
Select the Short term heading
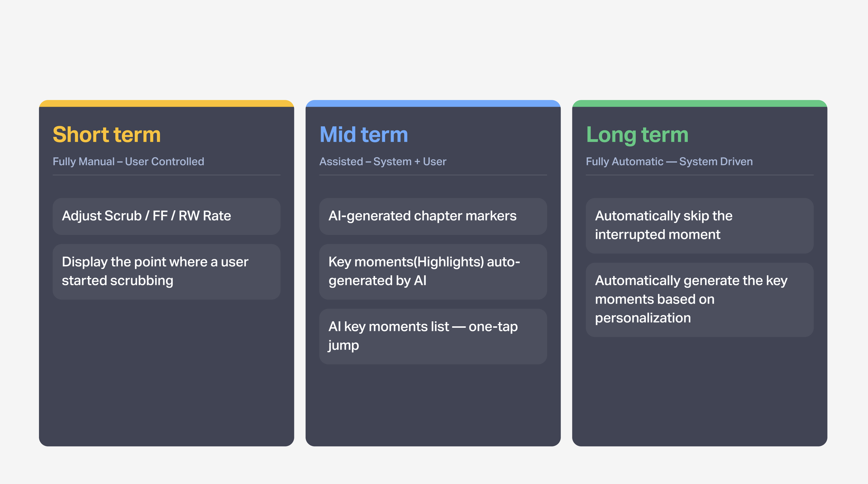pyautogui.click(x=107, y=134)
